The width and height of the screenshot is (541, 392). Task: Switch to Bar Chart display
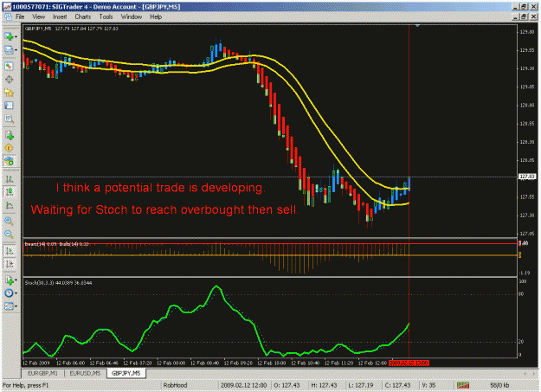click(9, 179)
